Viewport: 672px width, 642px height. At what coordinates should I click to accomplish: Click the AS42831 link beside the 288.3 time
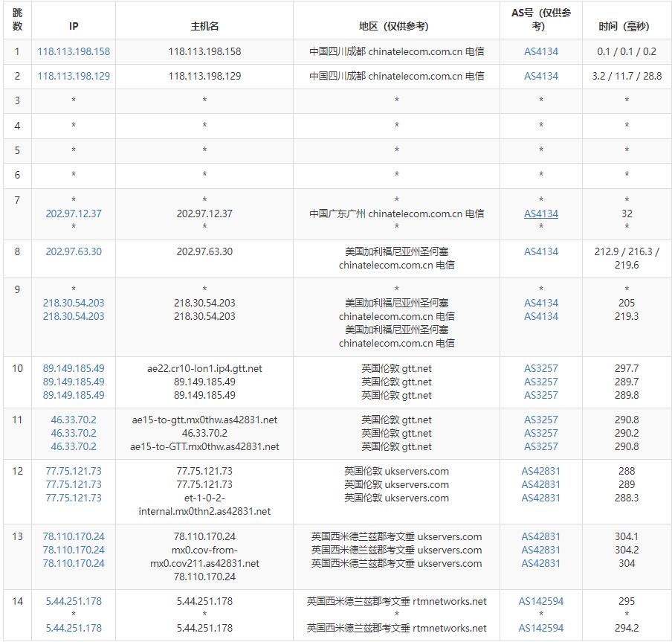[541, 498]
